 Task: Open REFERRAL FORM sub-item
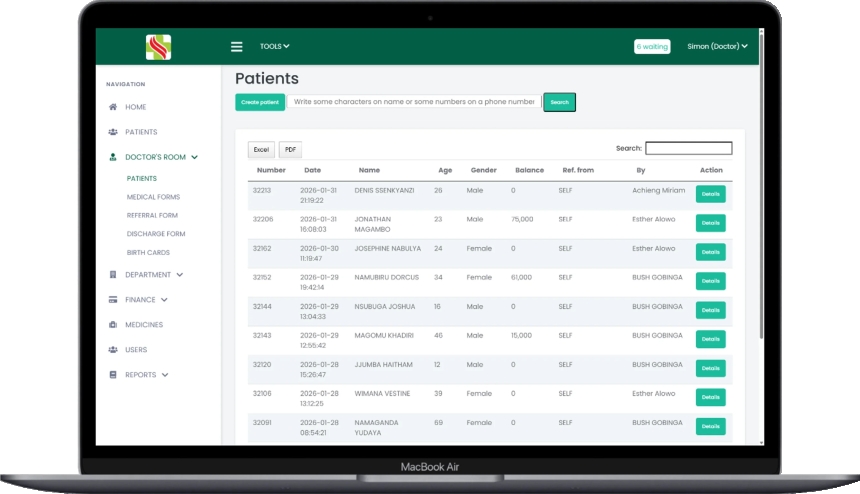point(152,215)
